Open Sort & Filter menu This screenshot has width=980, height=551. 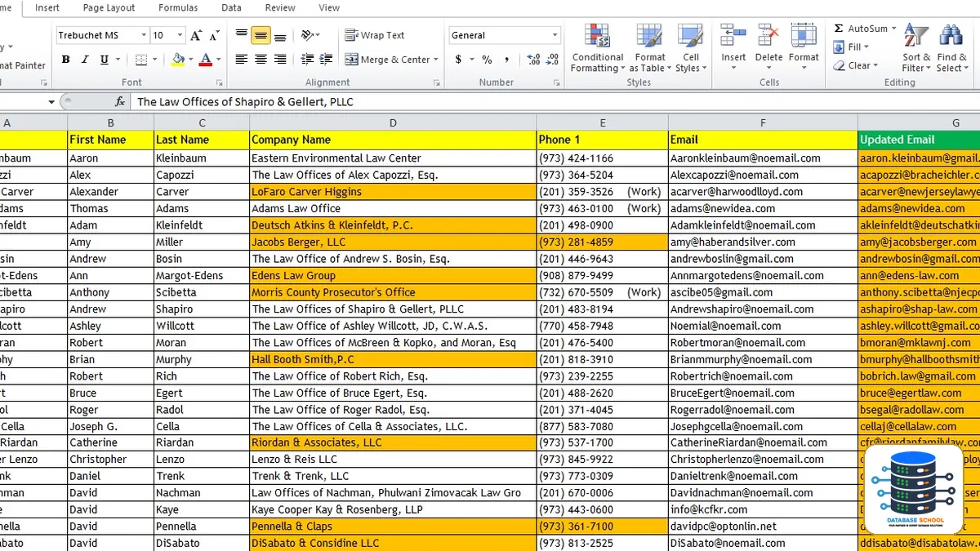(916, 48)
